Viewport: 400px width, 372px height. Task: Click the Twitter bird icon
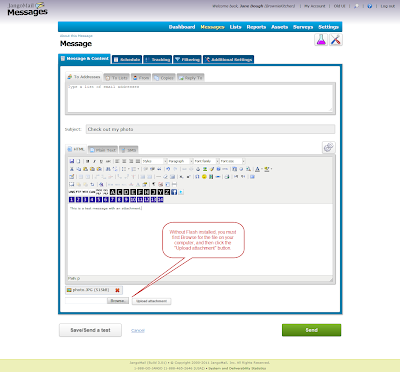181,192
